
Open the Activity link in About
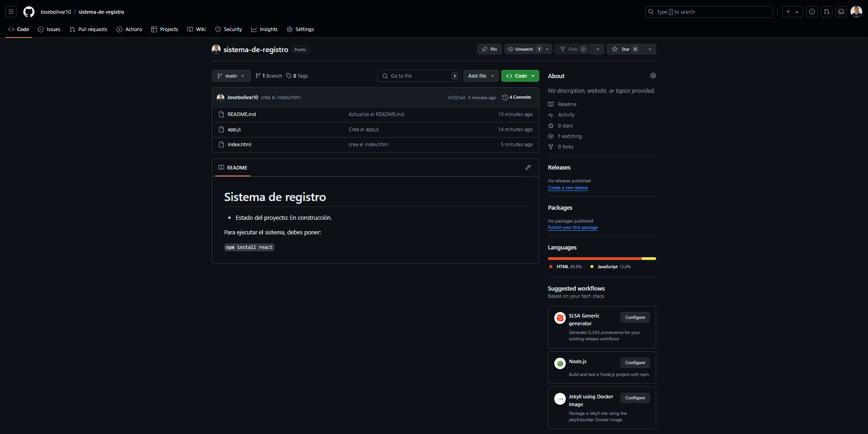point(561,115)
